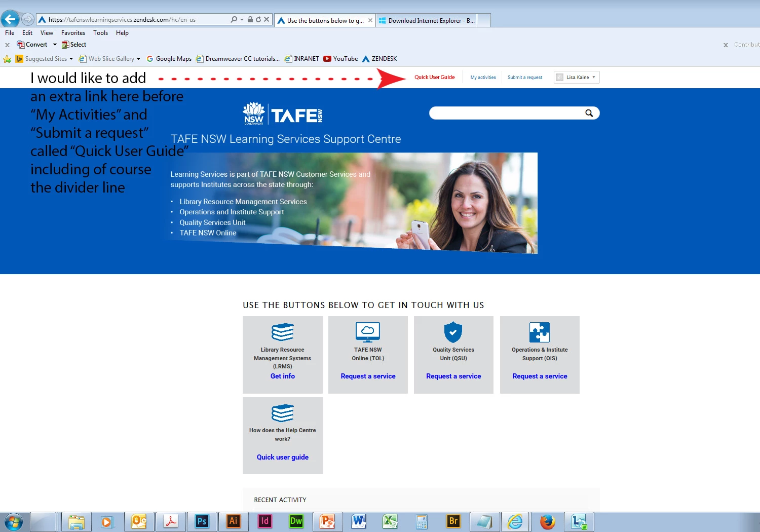Open the INRANET bookmark
Image resolution: width=760 pixels, height=532 pixels.
pos(302,59)
